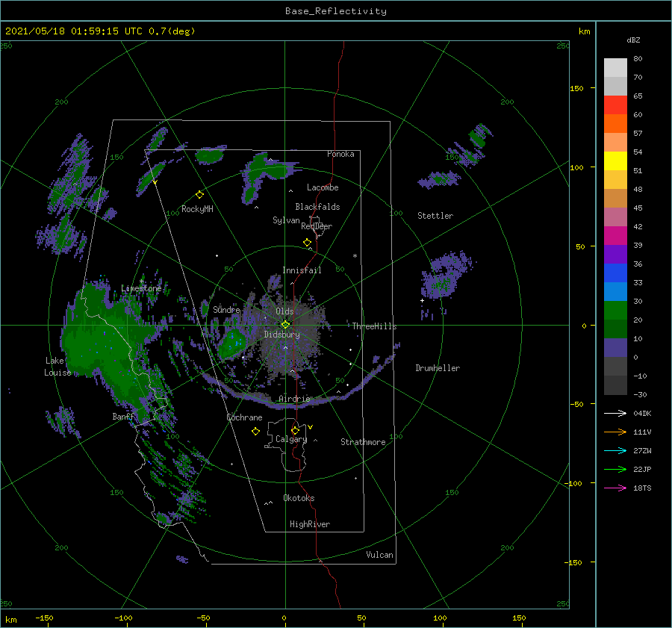The width and height of the screenshot is (672, 628).
Task: Click the magenta 18TS arrow in legend
Action: point(615,488)
